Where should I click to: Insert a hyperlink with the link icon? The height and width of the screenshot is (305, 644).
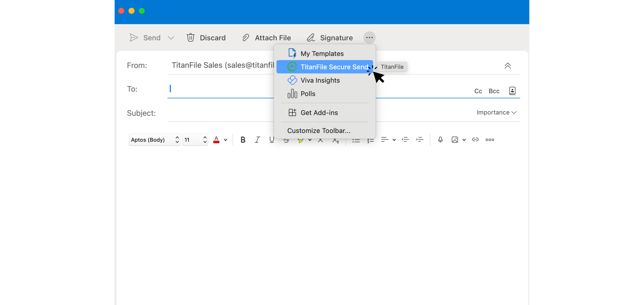point(475,140)
